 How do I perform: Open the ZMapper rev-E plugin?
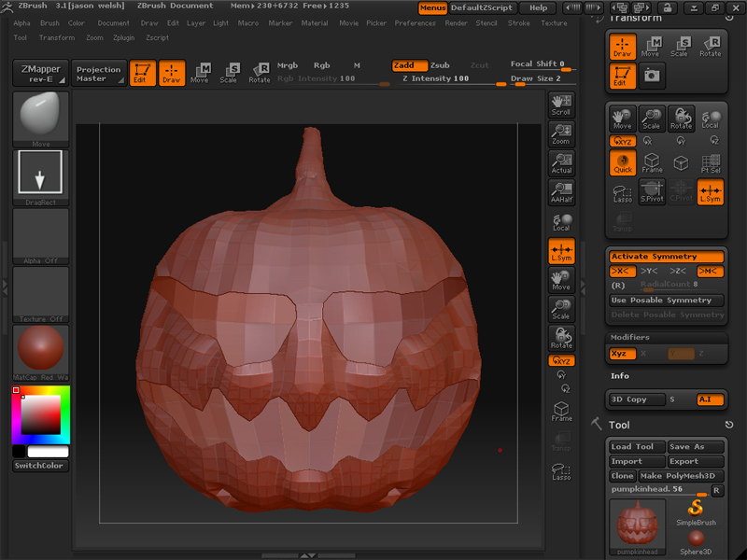point(40,74)
